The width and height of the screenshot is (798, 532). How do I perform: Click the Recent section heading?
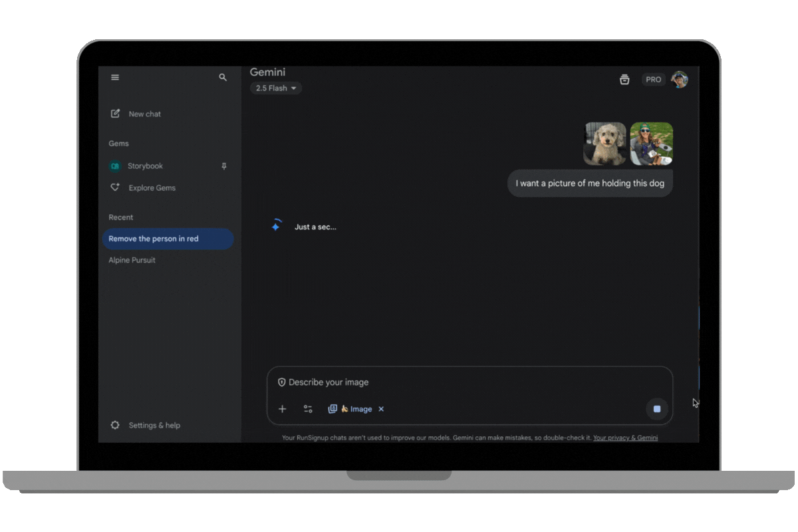click(x=121, y=217)
